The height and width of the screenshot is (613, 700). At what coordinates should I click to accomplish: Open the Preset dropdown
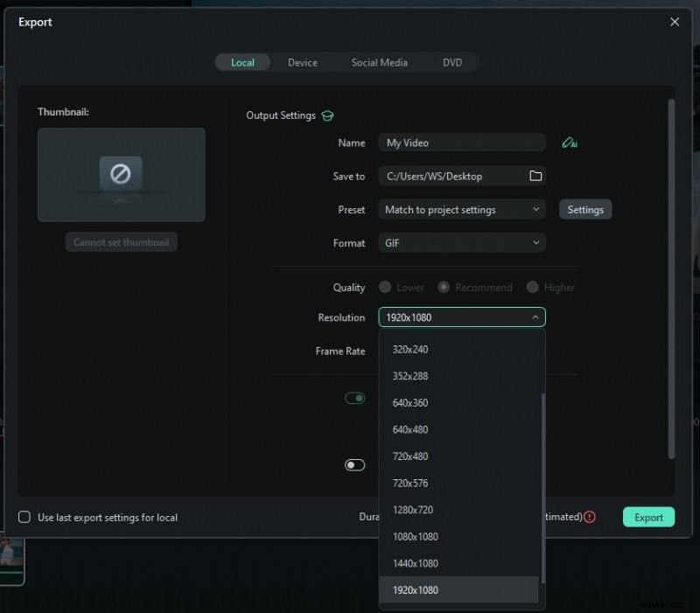(461, 209)
